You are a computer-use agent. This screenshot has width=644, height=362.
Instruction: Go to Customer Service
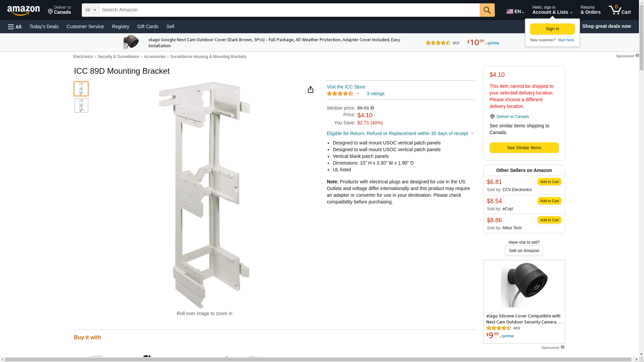85,26
